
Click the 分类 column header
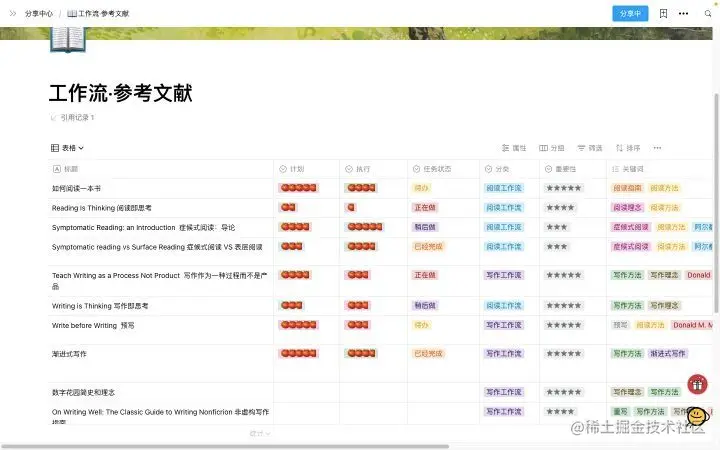[x=510, y=169]
